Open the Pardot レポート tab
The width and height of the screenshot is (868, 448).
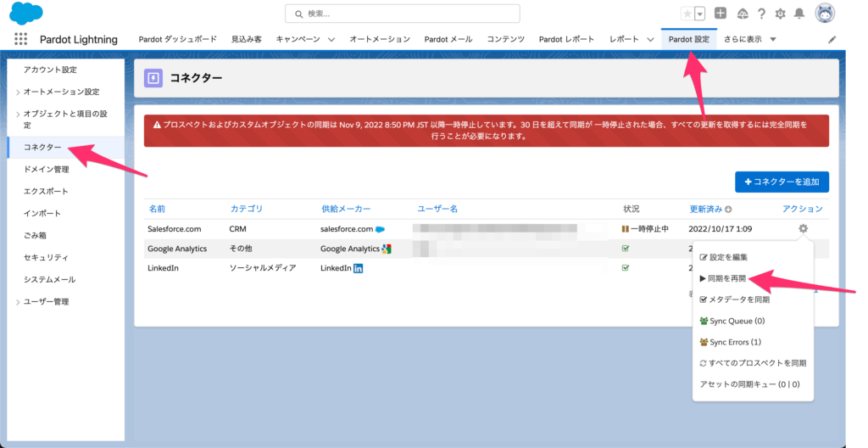coord(566,39)
